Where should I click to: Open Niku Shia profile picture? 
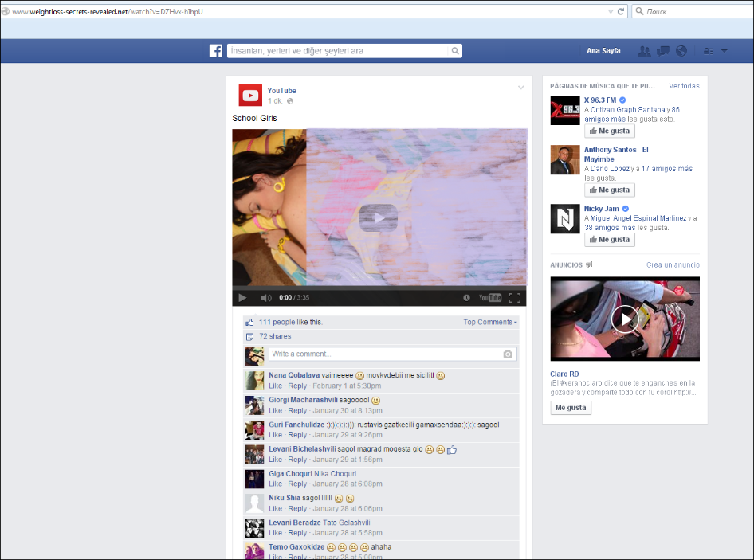tap(255, 503)
